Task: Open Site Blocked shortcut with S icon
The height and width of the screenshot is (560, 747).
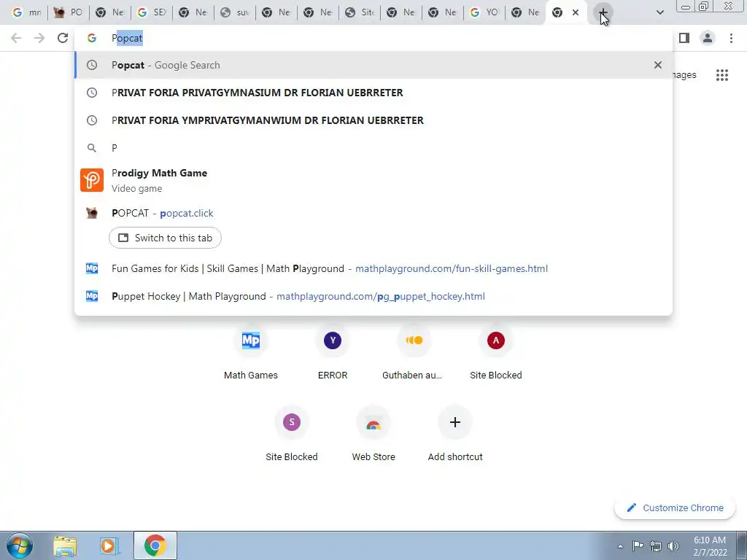Action: coord(292,433)
